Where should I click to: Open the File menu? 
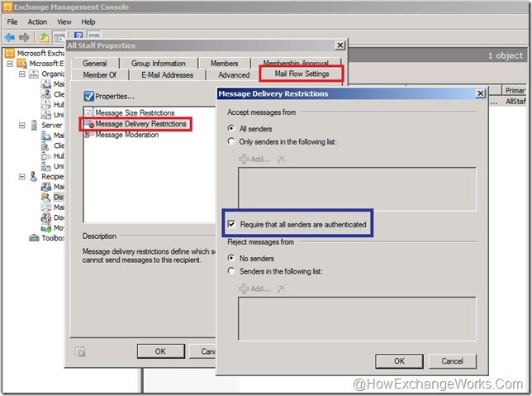[12, 21]
